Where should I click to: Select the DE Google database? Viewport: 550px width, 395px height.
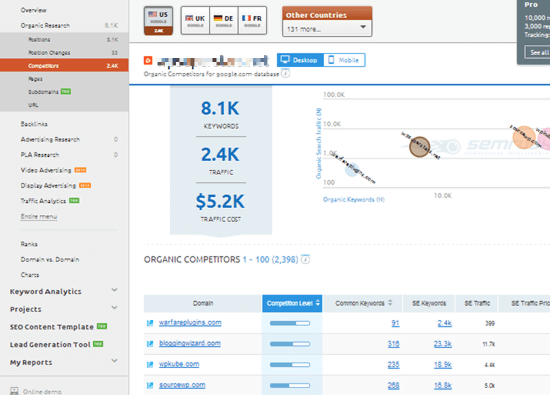(223, 21)
